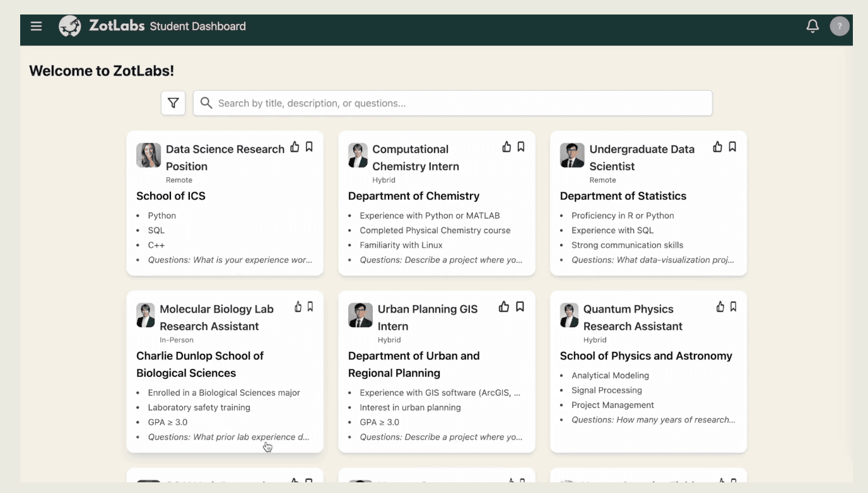Viewport: 868px width, 493px height.
Task: Like the Computational Chemistry Intern card
Action: coord(507,147)
